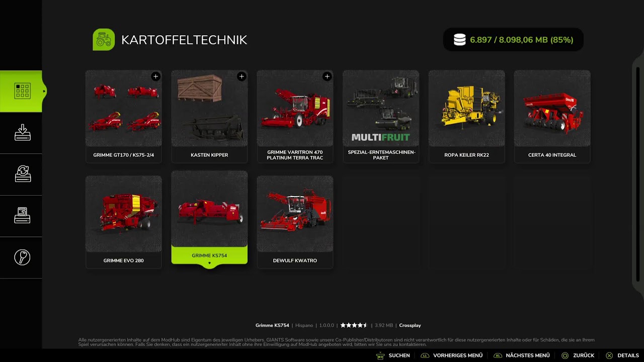The image size is (644, 362).
Task: Click the storage coins icon beside the MB value
Action: 460,40
